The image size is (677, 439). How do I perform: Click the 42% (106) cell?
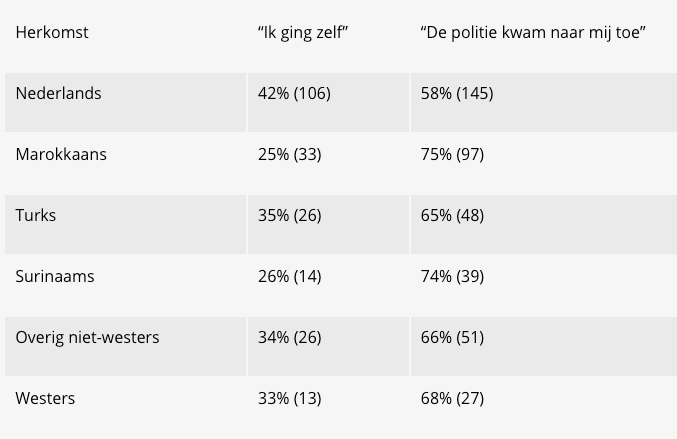pos(294,93)
